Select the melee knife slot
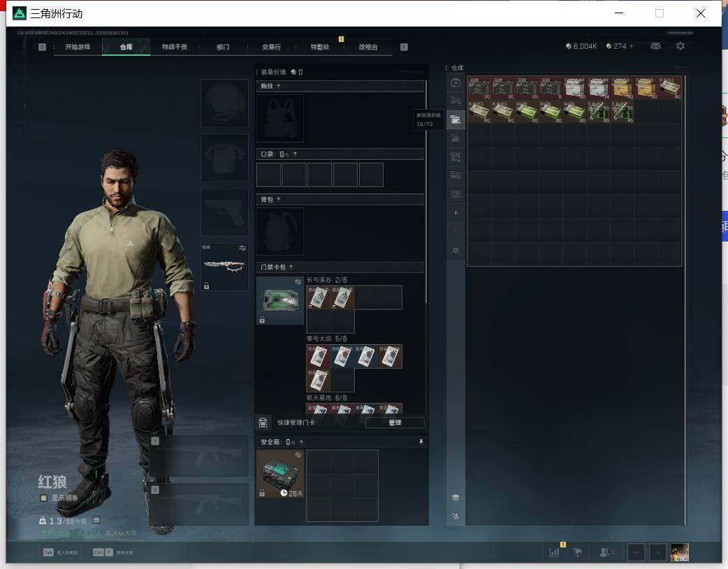The image size is (728, 569). click(224, 267)
